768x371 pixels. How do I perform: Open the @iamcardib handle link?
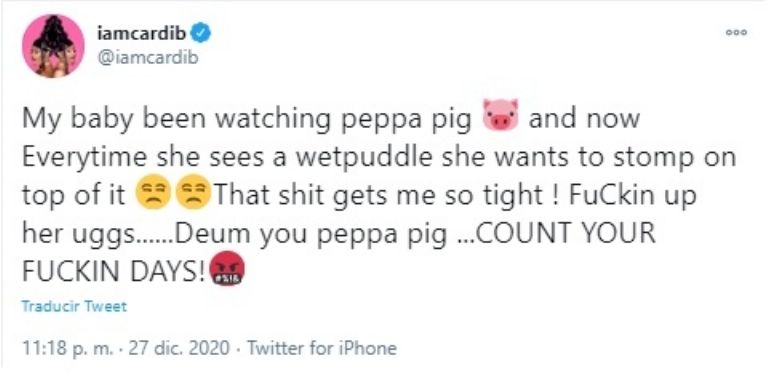[148, 58]
